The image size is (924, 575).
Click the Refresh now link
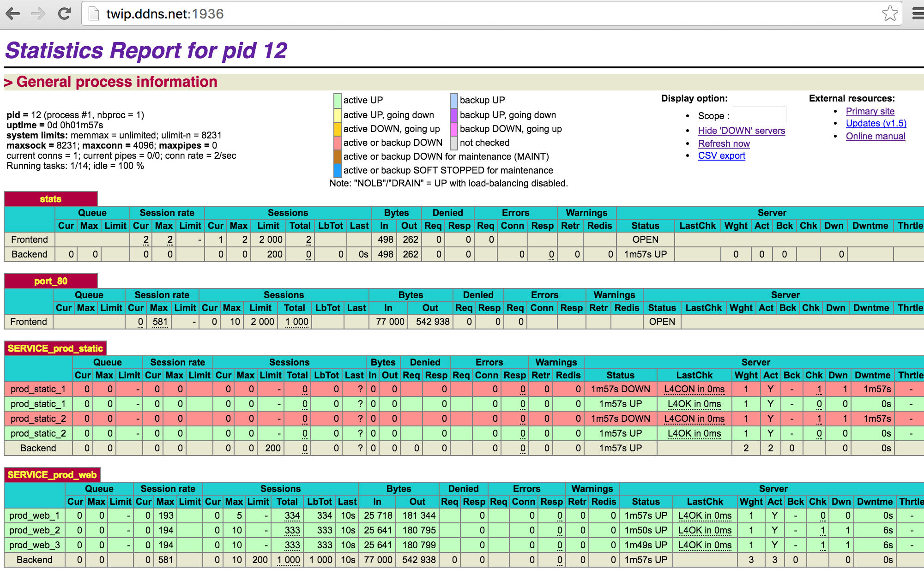click(724, 144)
